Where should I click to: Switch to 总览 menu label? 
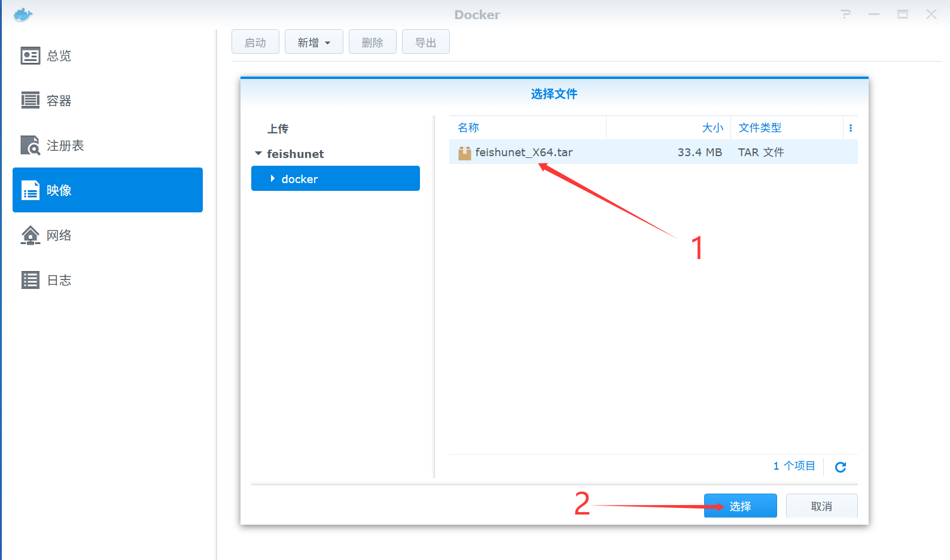[59, 56]
